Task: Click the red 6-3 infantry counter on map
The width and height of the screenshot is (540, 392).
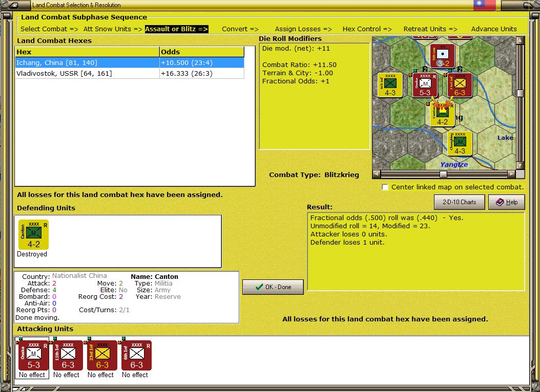Action: pos(460,85)
